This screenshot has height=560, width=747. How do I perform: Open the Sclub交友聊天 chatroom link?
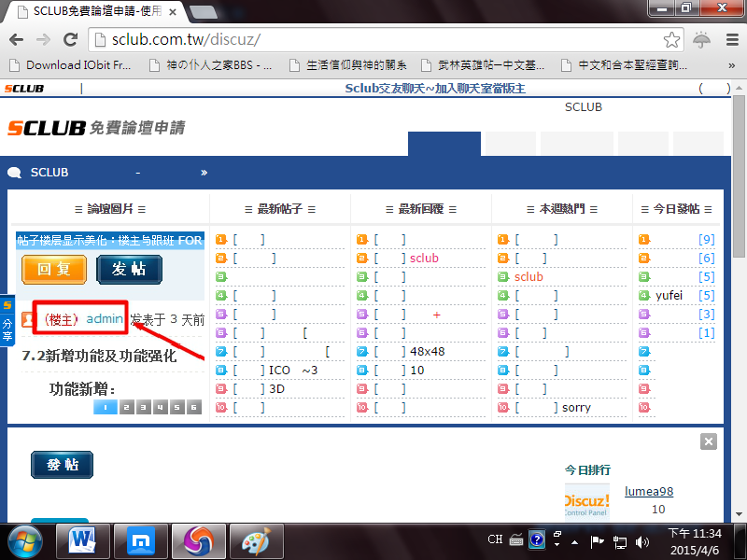click(x=435, y=89)
